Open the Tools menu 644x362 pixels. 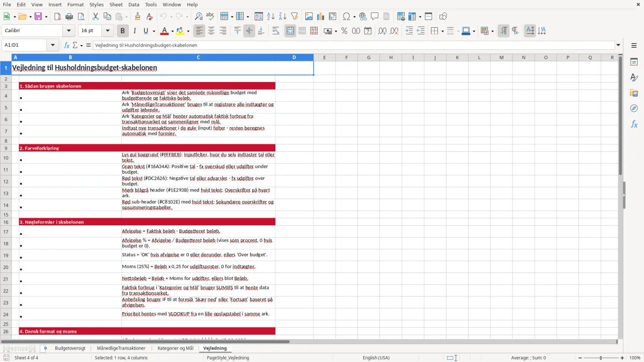(151, 4)
